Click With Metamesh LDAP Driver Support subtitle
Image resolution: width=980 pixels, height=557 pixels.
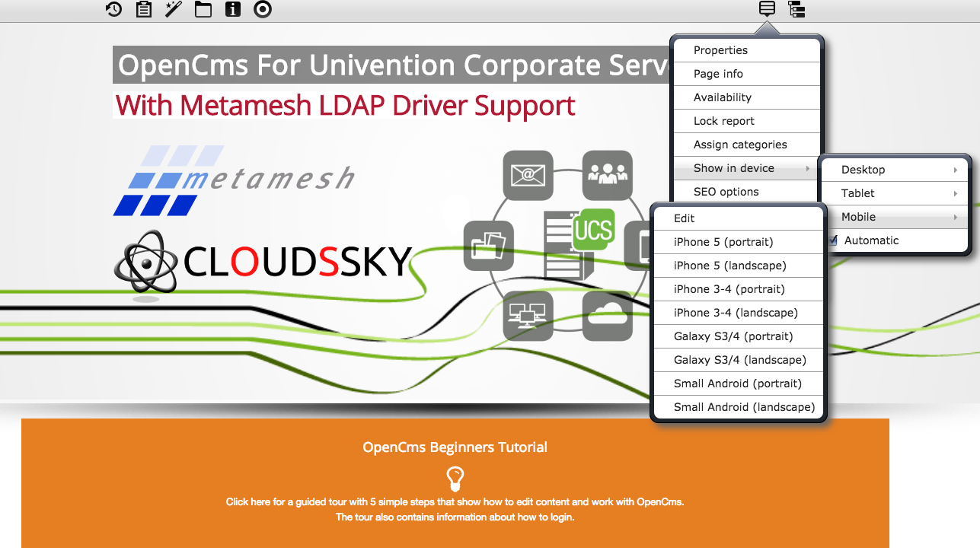[x=345, y=105]
